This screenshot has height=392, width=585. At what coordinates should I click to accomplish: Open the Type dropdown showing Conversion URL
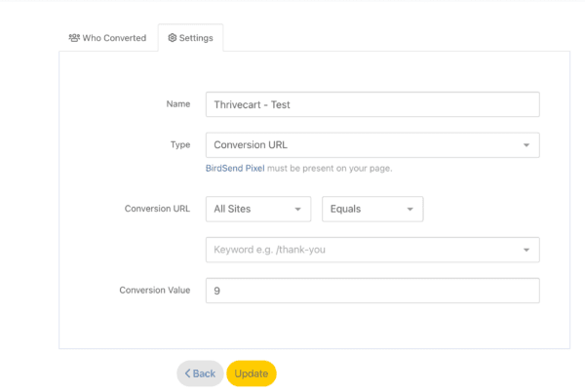[x=371, y=145]
